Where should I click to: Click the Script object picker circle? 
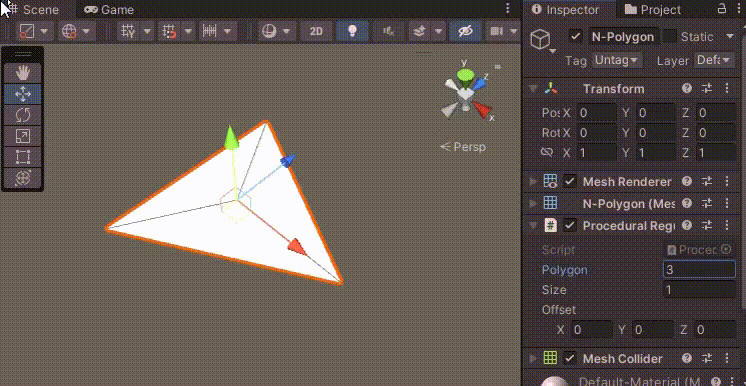coord(726,249)
